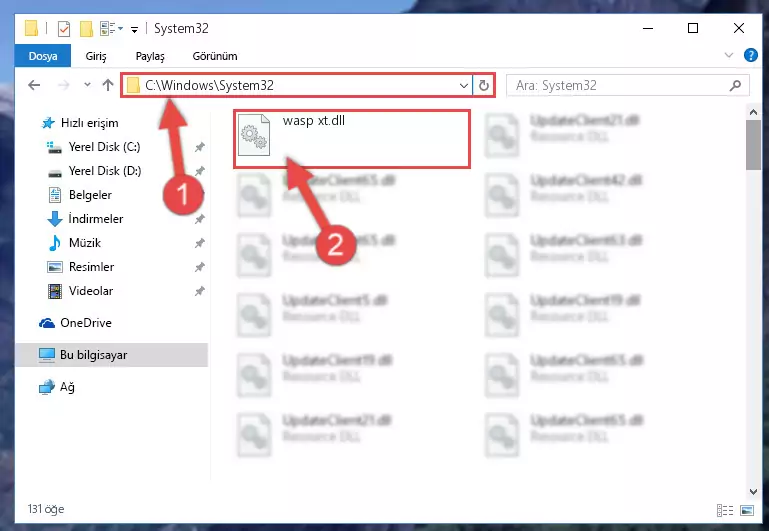Close the System32 window
Viewport: 769px width, 531px height.
point(739,28)
